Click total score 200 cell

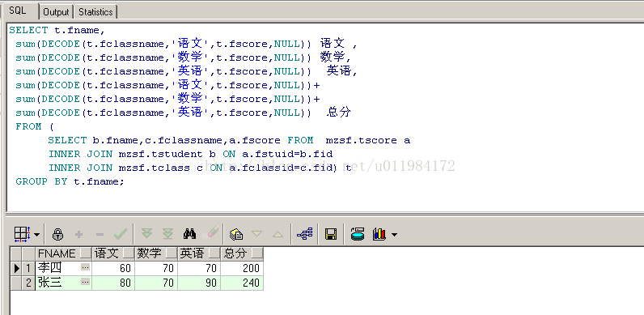[242, 268]
